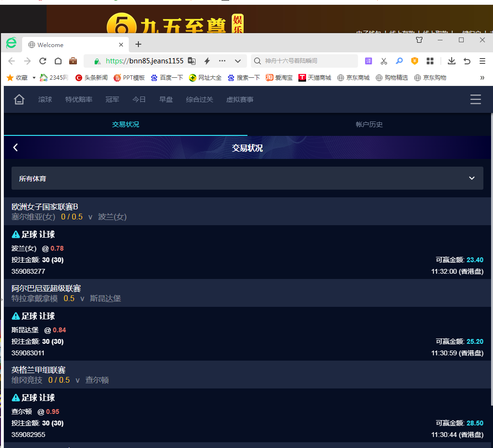
Task: Click the blue magnifier extension icon
Action: tap(399, 61)
